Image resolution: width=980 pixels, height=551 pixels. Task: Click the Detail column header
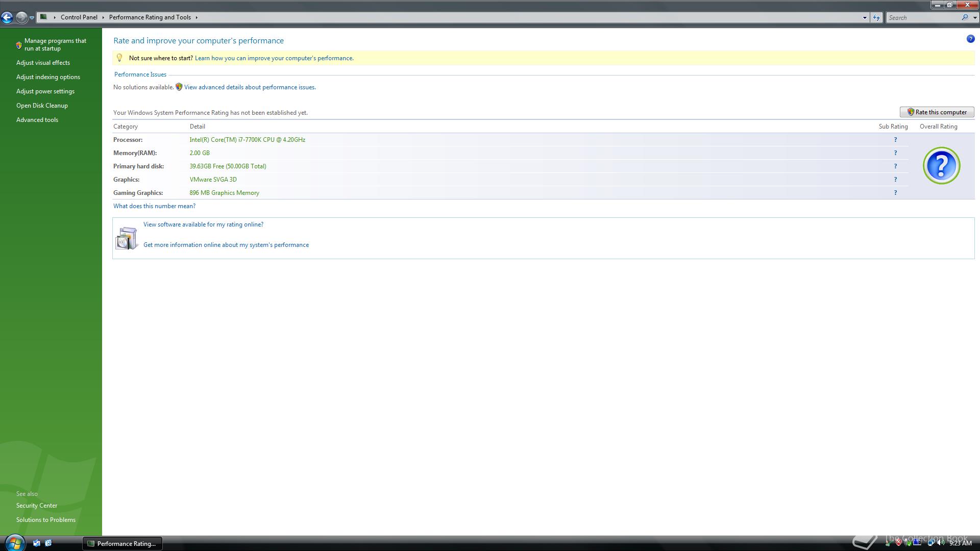198,127
